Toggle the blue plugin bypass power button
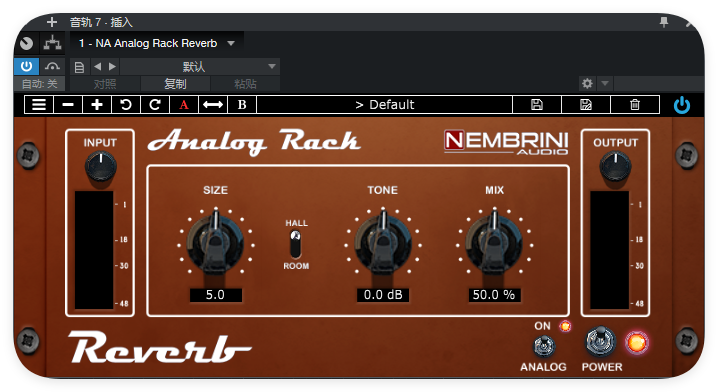 tap(26, 66)
